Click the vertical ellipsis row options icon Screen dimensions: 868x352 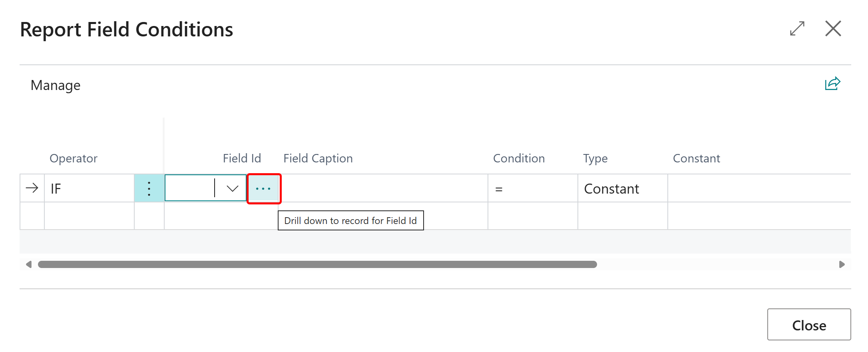pyautogui.click(x=149, y=188)
